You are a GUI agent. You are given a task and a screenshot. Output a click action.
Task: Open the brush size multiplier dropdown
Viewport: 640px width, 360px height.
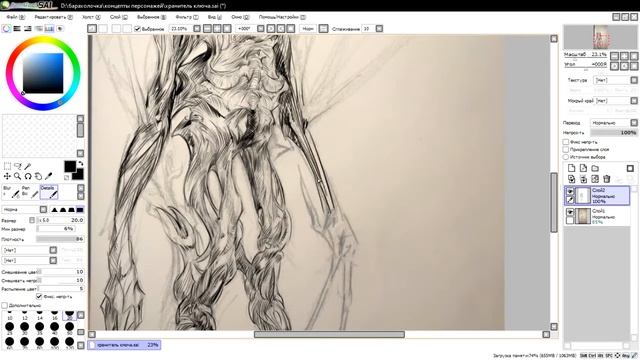coord(32,220)
